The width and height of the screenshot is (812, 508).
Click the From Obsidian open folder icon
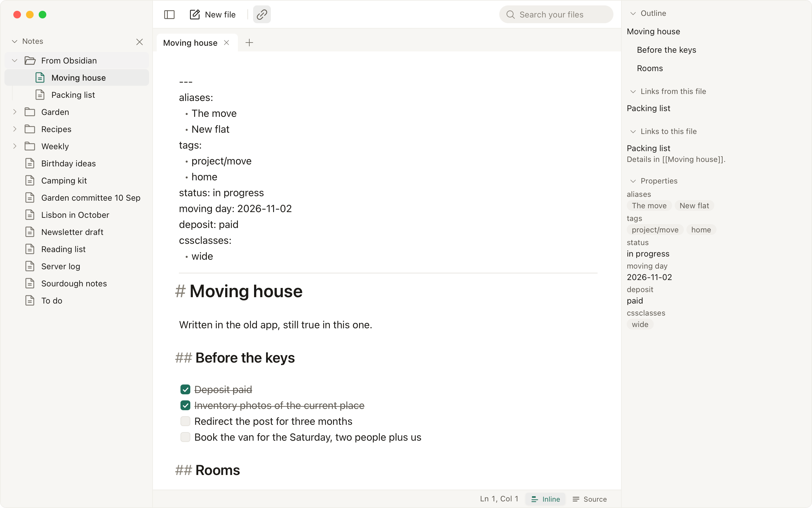click(30, 60)
